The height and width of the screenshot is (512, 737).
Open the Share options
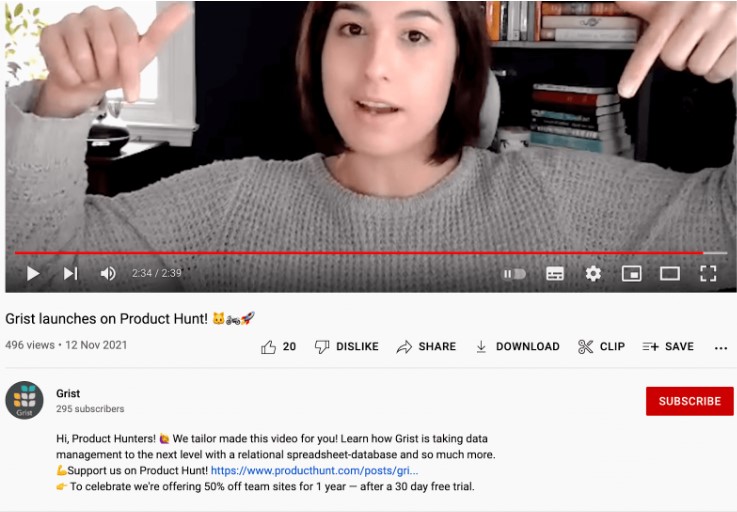tap(426, 347)
